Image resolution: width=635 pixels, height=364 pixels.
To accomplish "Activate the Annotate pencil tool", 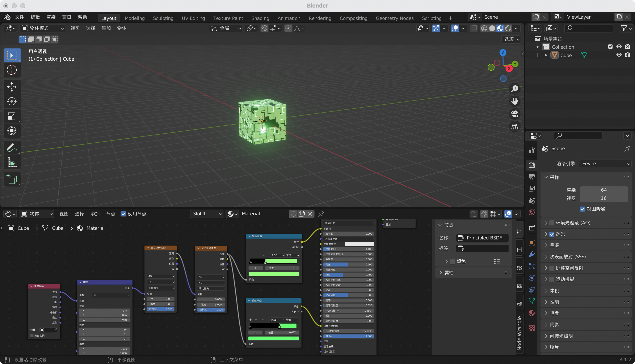I will tap(12, 148).
